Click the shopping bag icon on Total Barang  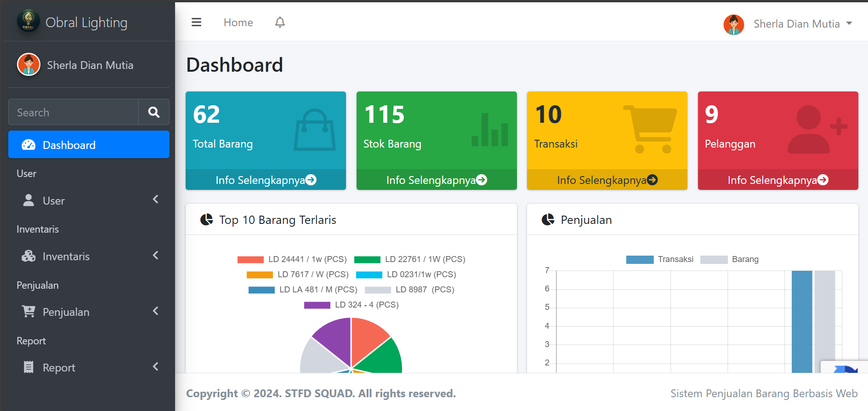tap(315, 130)
